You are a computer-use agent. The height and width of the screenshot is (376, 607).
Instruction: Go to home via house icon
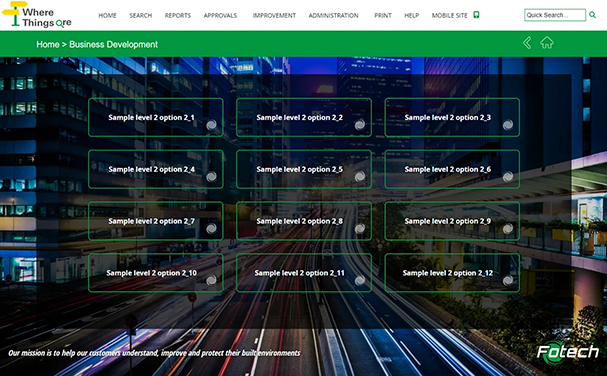tap(547, 43)
